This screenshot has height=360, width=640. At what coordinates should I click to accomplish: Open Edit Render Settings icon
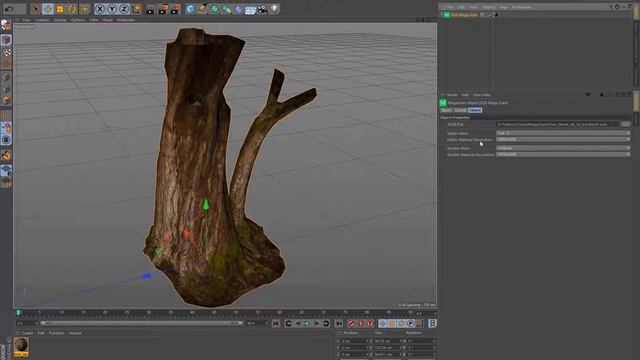point(175,9)
